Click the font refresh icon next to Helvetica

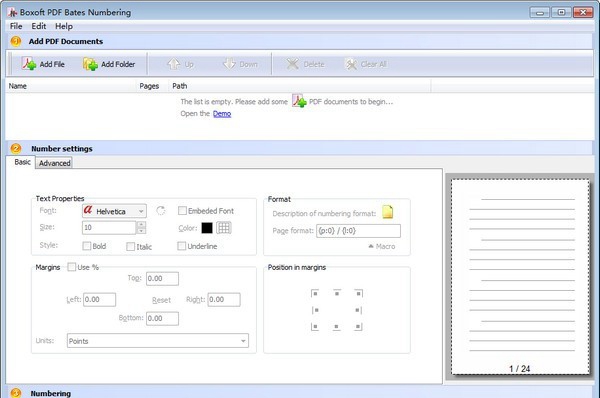pyautogui.click(x=161, y=211)
